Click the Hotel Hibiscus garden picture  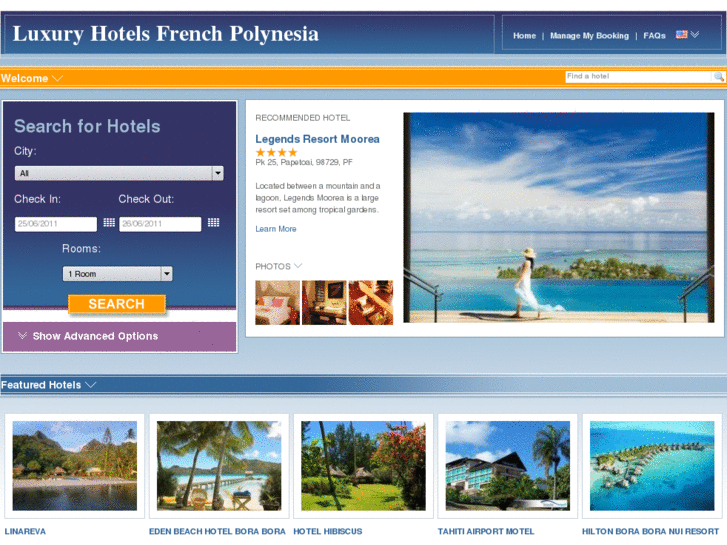[363, 466]
